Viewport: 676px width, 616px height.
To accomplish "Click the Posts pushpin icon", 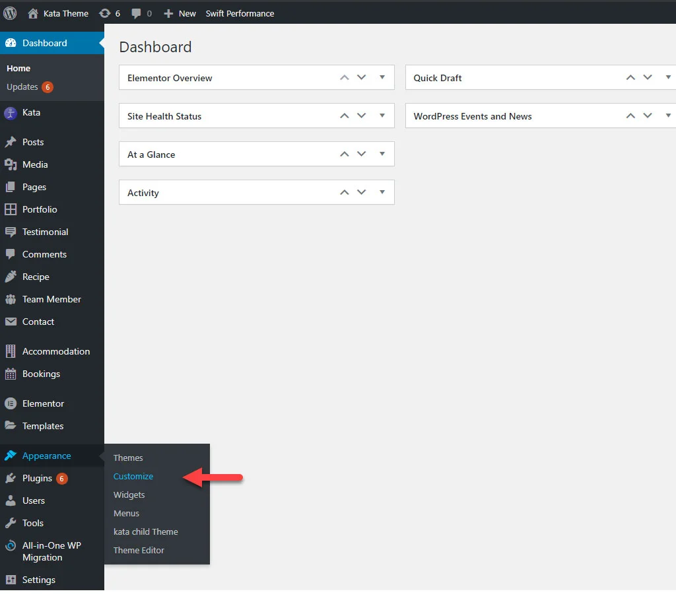I will (x=11, y=142).
